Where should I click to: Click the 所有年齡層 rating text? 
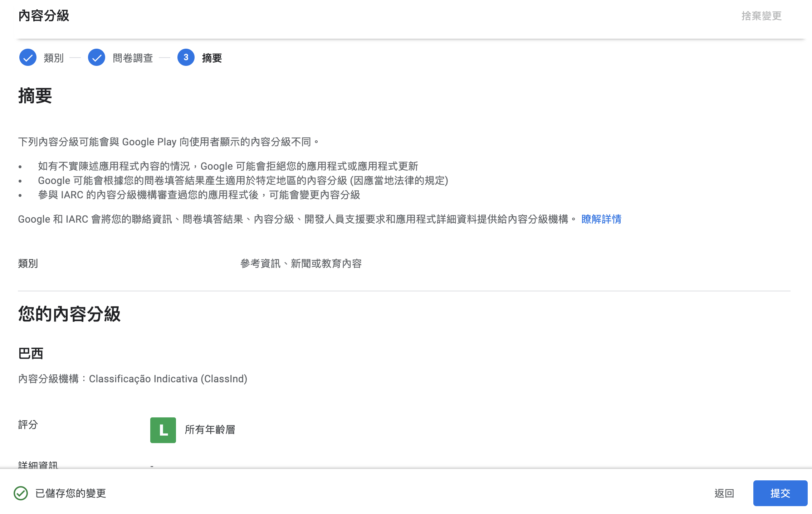210,430
